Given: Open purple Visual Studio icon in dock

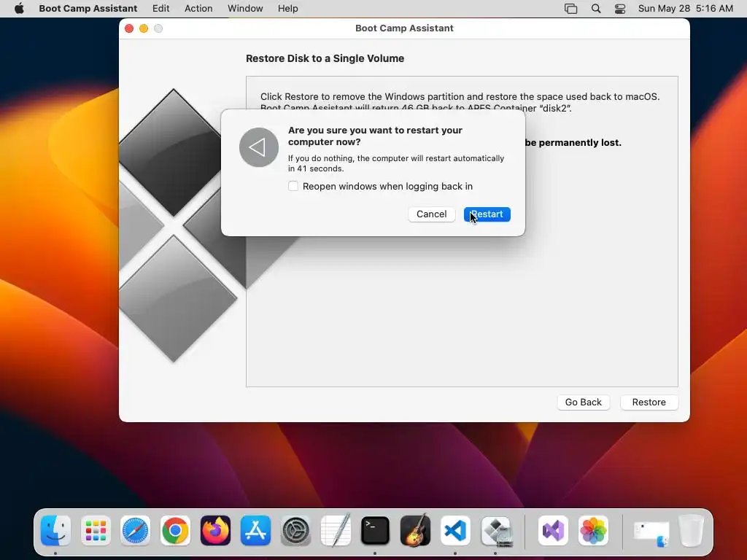Looking at the screenshot, I should tap(553, 530).
